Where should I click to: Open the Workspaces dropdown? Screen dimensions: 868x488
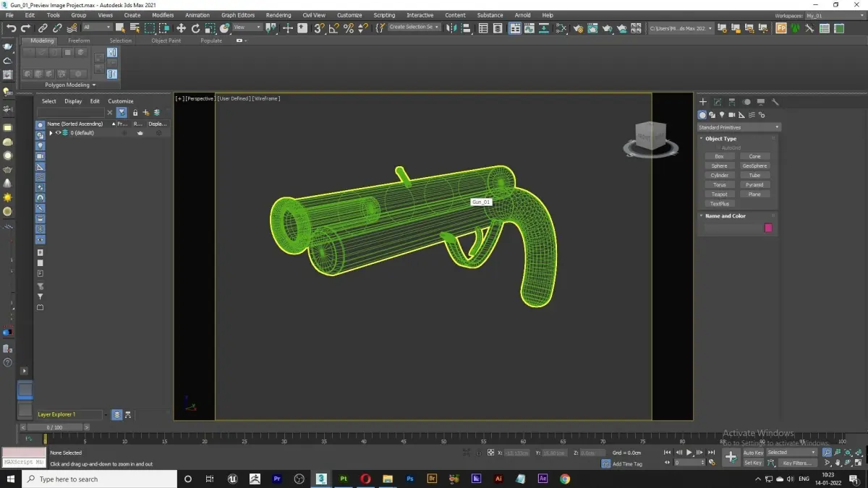(x=834, y=15)
